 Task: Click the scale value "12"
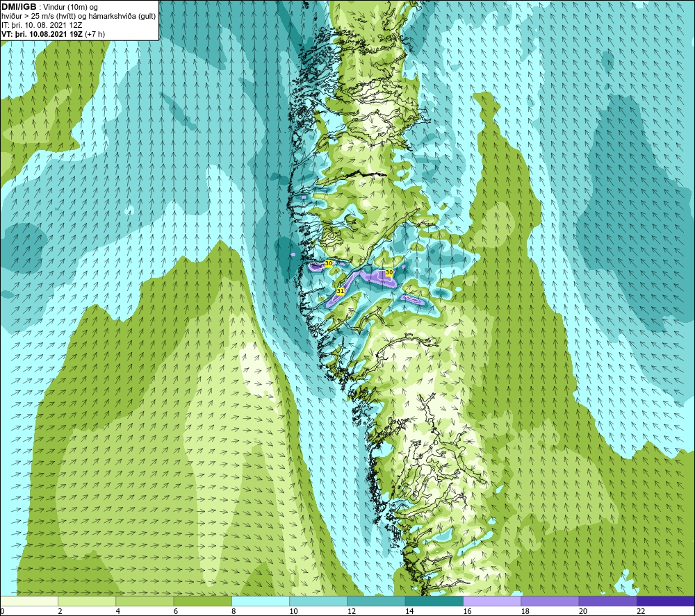click(x=352, y=611)
